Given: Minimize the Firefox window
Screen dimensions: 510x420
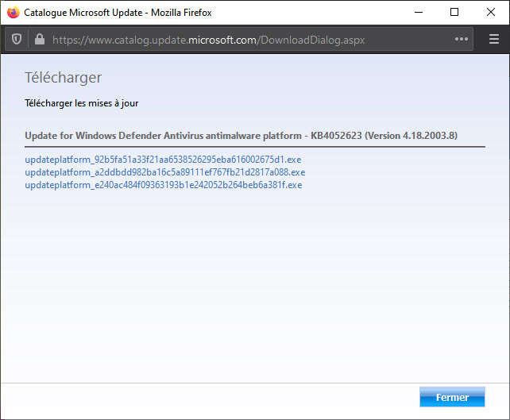Looking at the screenshot, I should coord(419,13).
